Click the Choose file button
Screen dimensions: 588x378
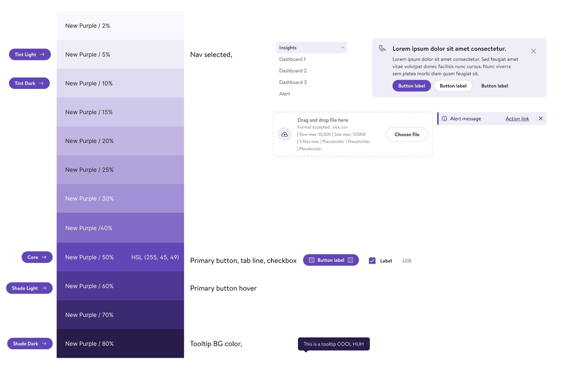point(407,134)
